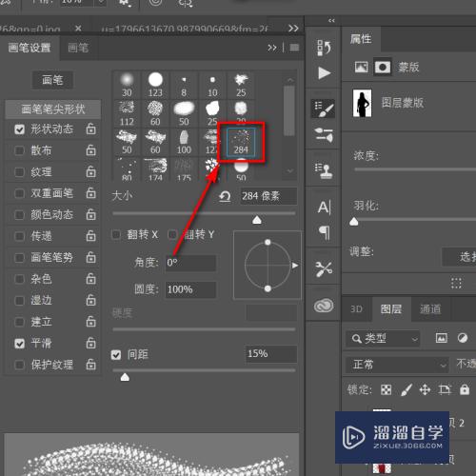
Task: Open the tool presets scissors icon
Action: pos(324,269)
